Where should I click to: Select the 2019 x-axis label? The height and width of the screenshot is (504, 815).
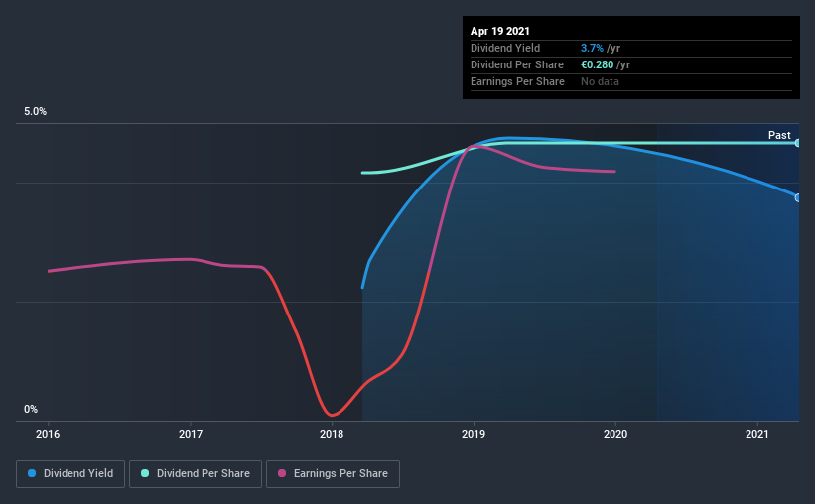tap(474, 434)
